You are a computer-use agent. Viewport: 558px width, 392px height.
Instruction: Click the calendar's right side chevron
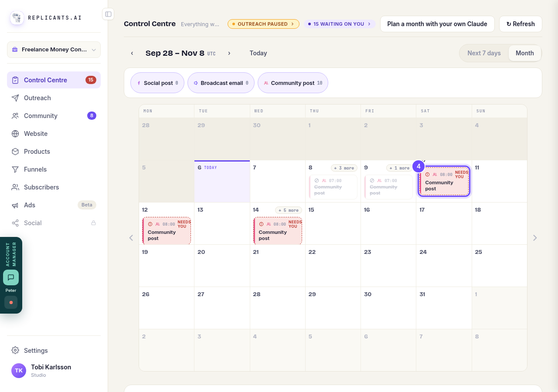(x=535, y=238)
